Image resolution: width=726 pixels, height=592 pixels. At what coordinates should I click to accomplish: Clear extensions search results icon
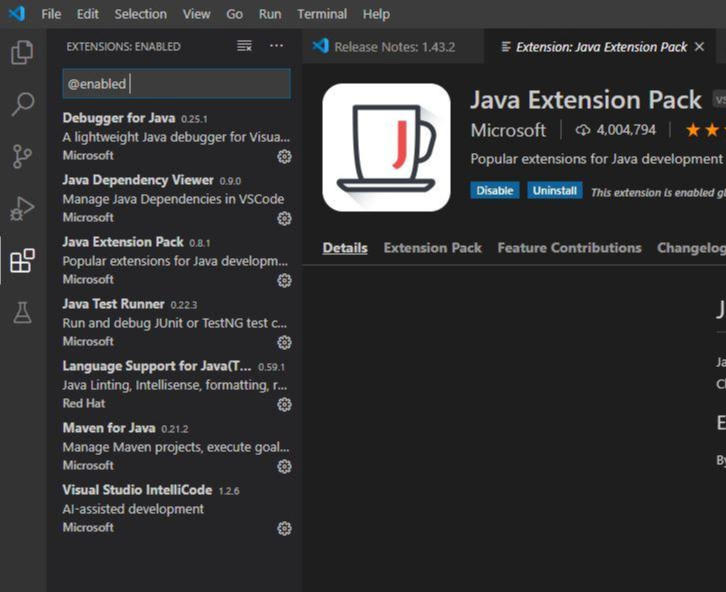point(244,46)
